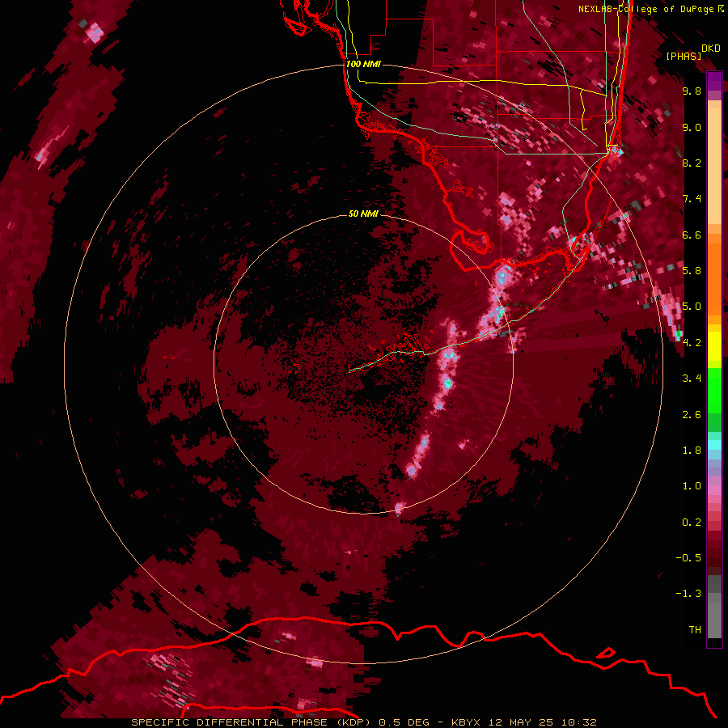This screenshot has height=728, width=728.
Task: Click the SPECIFIC DIFFERENTIAL PHASE (KDP) caption
Action: click(252, 722)
